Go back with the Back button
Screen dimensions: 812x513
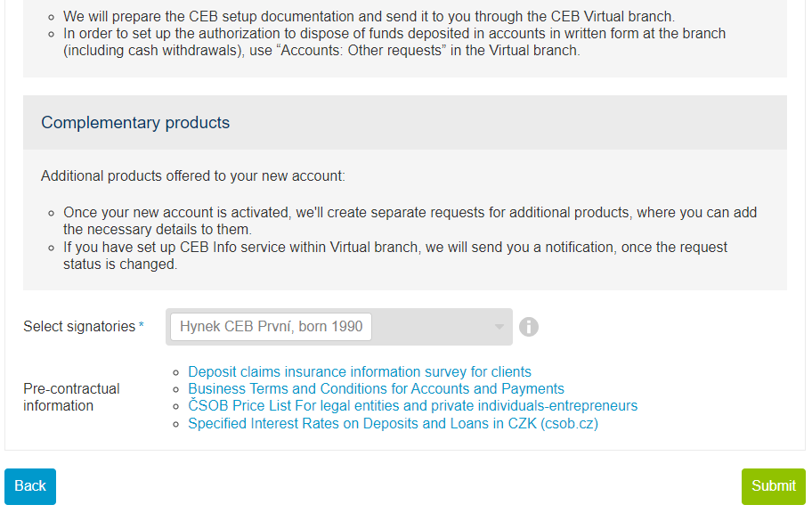pos(30,486)
